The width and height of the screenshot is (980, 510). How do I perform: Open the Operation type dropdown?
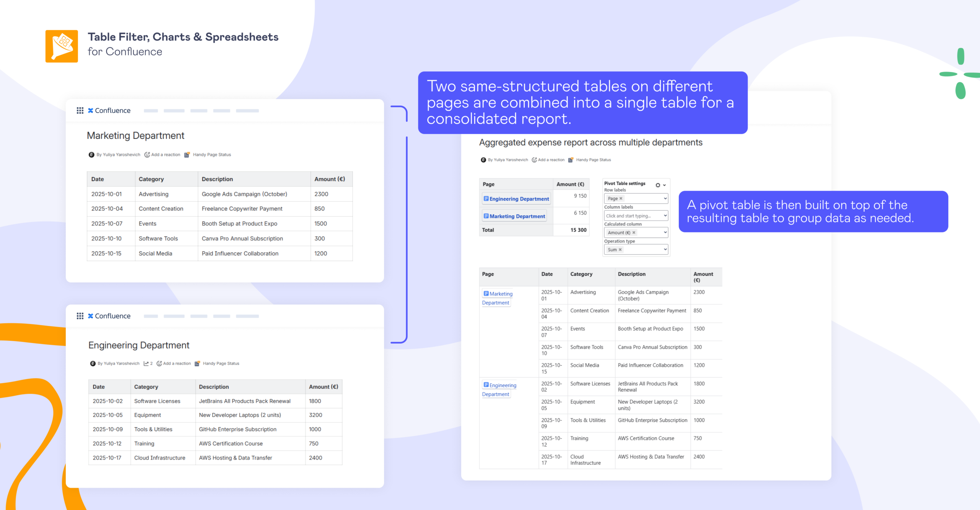click(665, 250)
